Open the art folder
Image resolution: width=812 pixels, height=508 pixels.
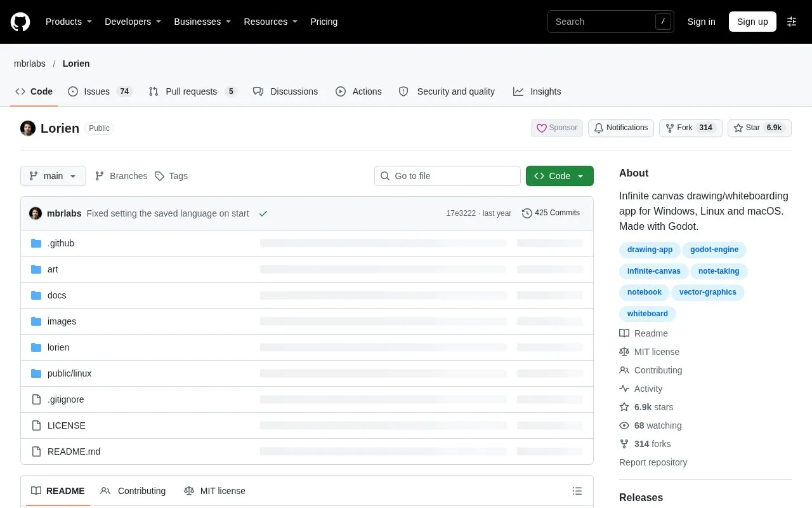[53, 269]
